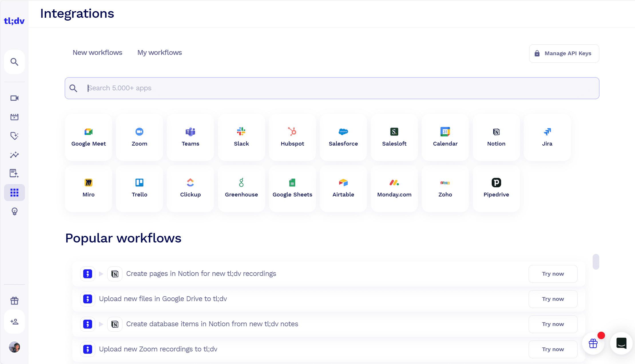Try now for Upload new Zoom recordings
The height and width of the screenshot is (364, 635).
[x=553, y=349]
